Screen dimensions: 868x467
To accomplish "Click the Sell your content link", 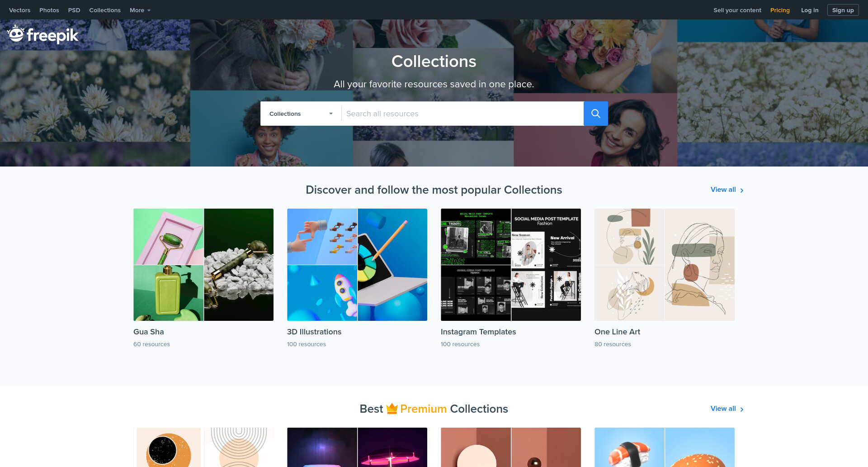I will point(737,10).
